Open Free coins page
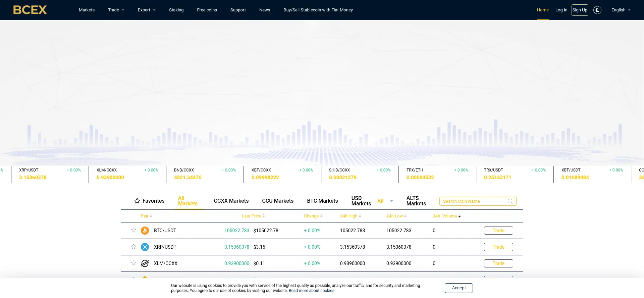Screen dimensions: 644x298 (x=207, y=10)
